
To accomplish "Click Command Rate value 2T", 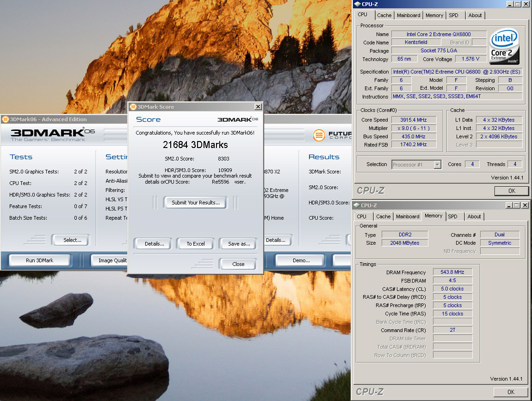I will [x=452, y=330].
